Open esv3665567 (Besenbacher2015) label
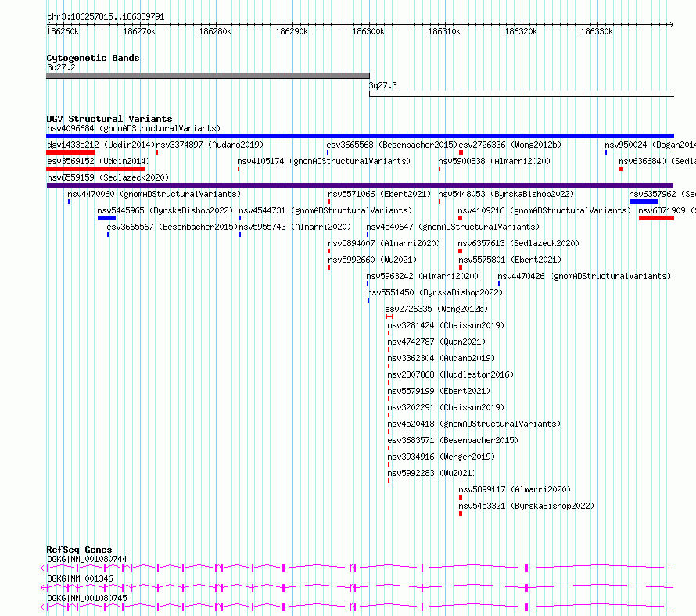The width and height of the screenshot is (696, 616). 172,227
